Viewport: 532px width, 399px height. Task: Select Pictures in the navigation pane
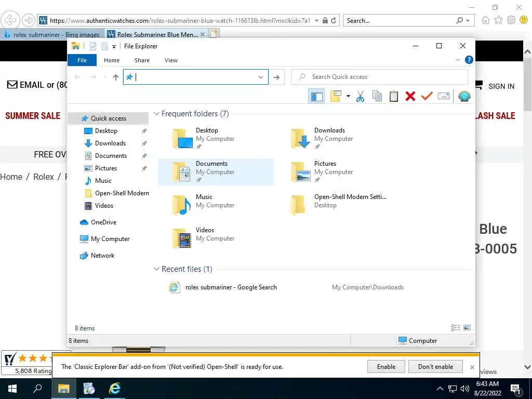tap(106, 168)
